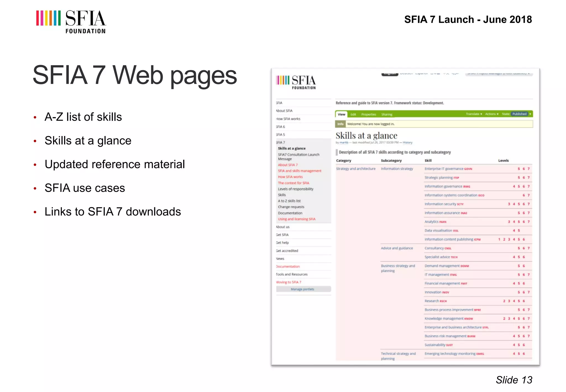Open 'A to Z skills list'
The width and height of the screenshot is (566, 392).
pyautogui.click(x=289, y=201)
